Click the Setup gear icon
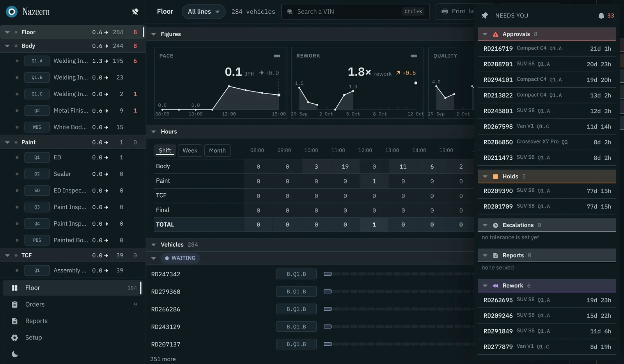 14,337
